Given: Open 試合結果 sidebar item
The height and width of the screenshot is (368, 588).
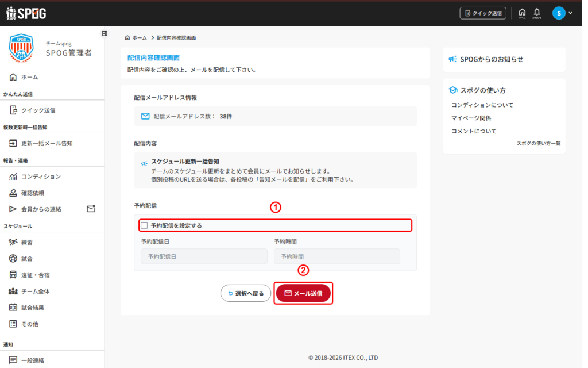Looking at the screenshot, I should coord(33,308).
